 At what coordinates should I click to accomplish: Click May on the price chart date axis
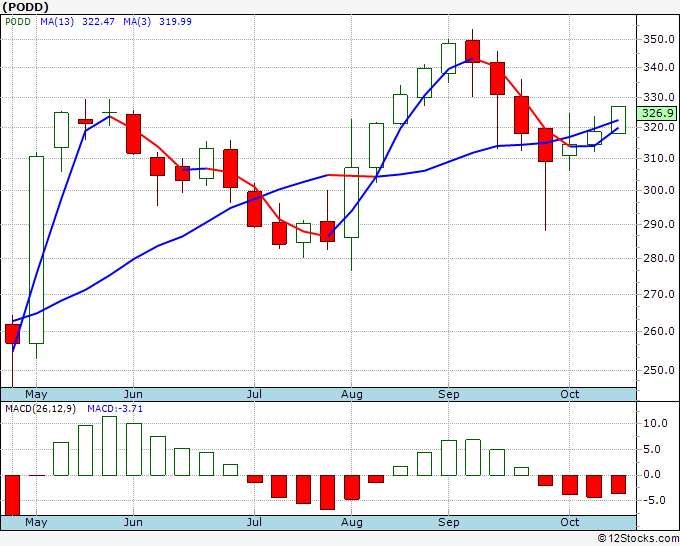36,395
